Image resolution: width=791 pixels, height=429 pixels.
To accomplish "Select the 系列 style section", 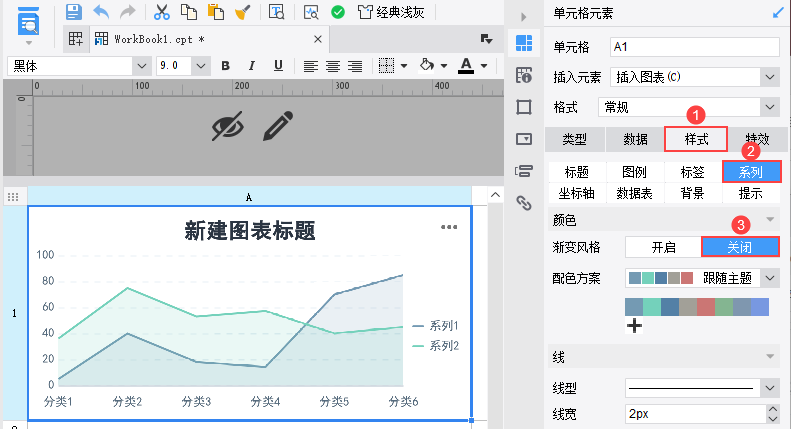I will 751,172.
